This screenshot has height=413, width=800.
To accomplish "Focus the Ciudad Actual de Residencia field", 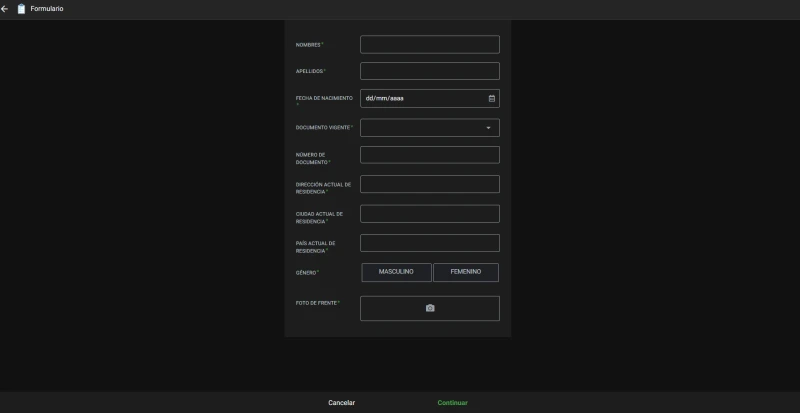I will 430,214.
